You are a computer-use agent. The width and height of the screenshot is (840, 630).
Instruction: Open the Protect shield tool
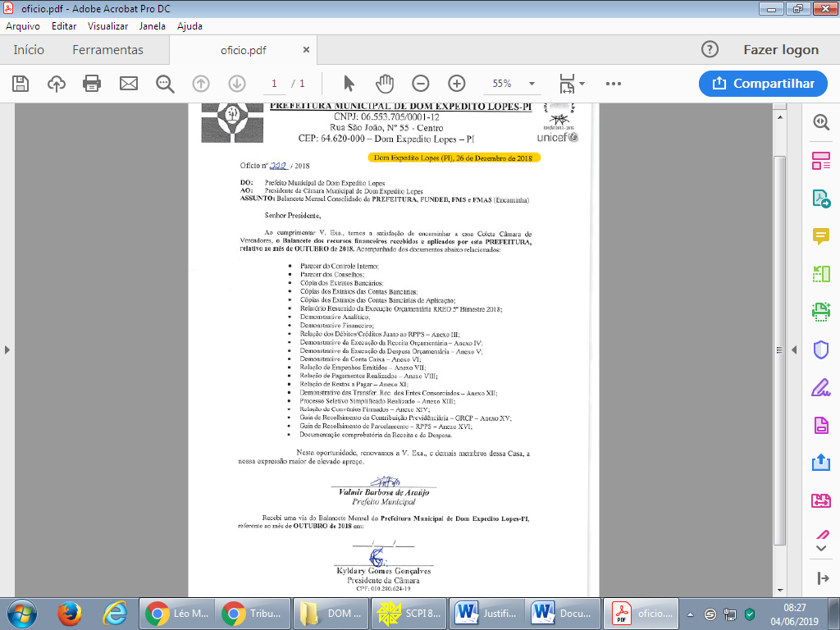click(x=820, y=349)
